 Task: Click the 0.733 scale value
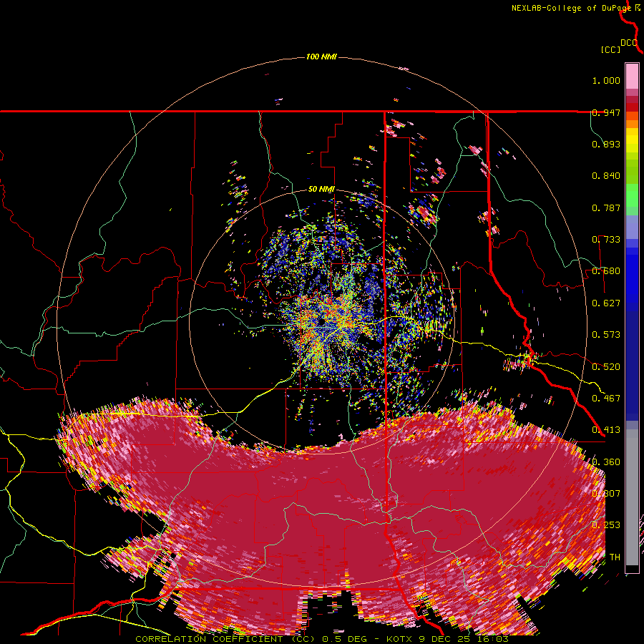(x=606, y=240)
